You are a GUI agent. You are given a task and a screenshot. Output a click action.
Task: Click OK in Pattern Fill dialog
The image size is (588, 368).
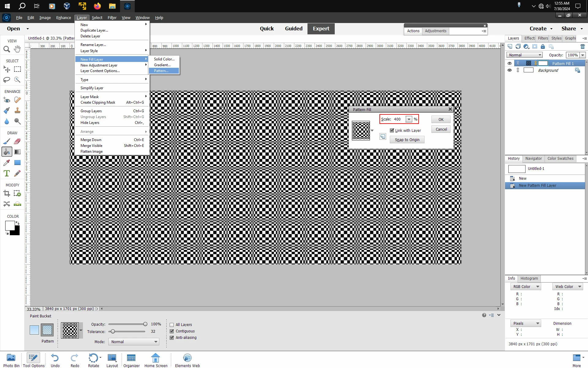(441, 120)
